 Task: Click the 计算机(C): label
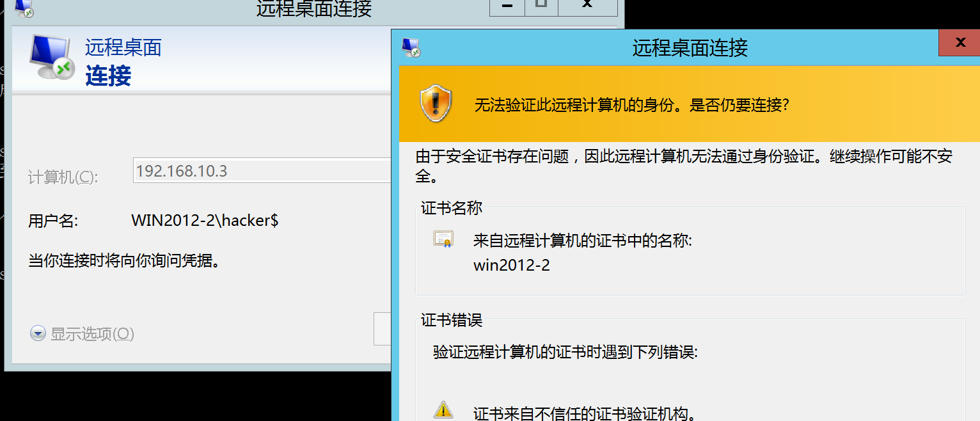pos(63,177)
